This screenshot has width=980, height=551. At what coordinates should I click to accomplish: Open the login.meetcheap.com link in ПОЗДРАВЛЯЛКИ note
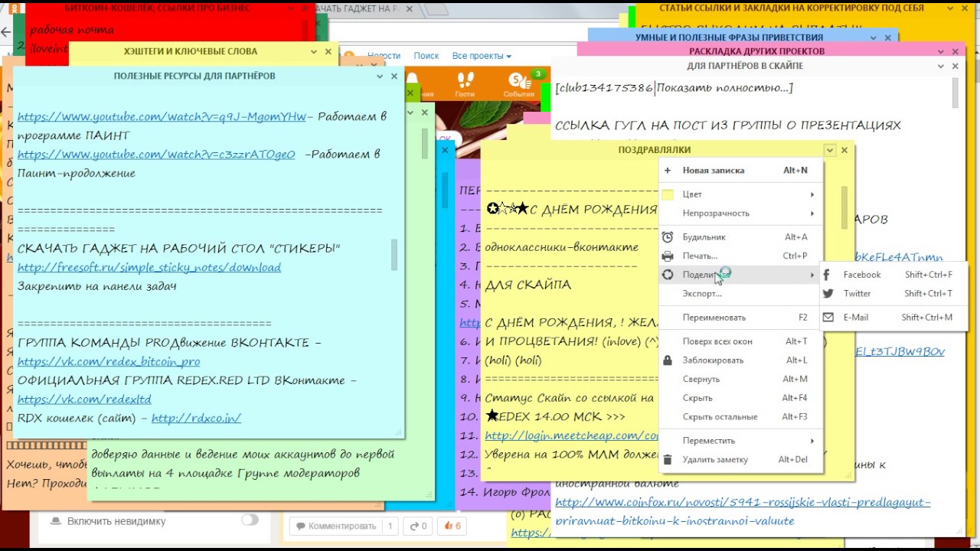click(x=572, y=435)
